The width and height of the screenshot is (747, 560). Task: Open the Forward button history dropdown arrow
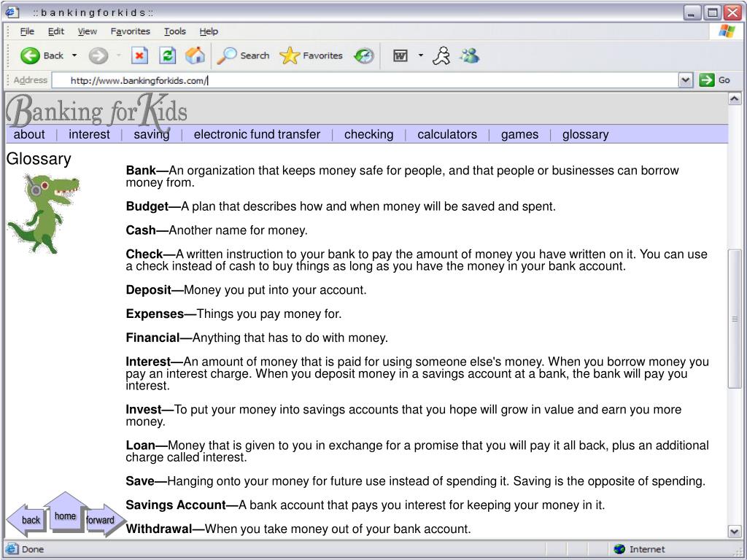coord(119,55)
